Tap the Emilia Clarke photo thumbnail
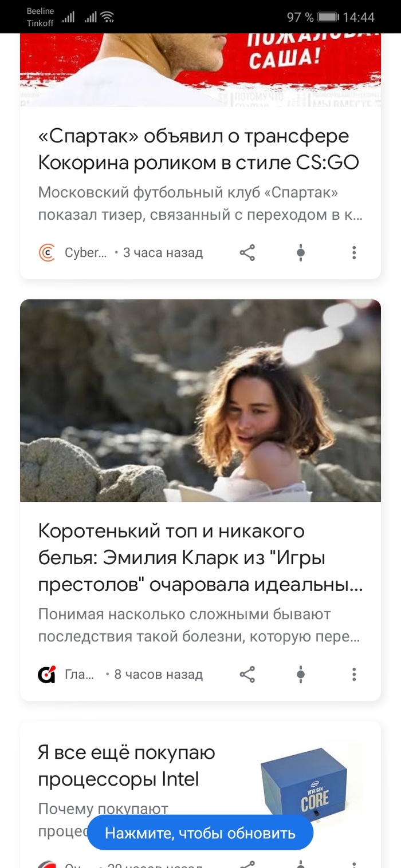 200,401
